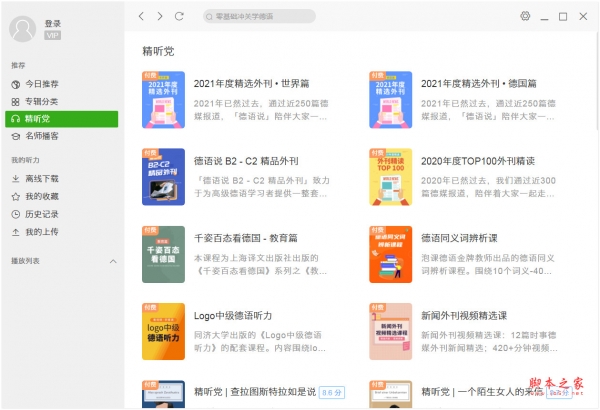Image resolution: width=600 pixels, height=410 pixels.
Task: Click description of 德语同义词辨析课
Action: click(x=488, y=265)
